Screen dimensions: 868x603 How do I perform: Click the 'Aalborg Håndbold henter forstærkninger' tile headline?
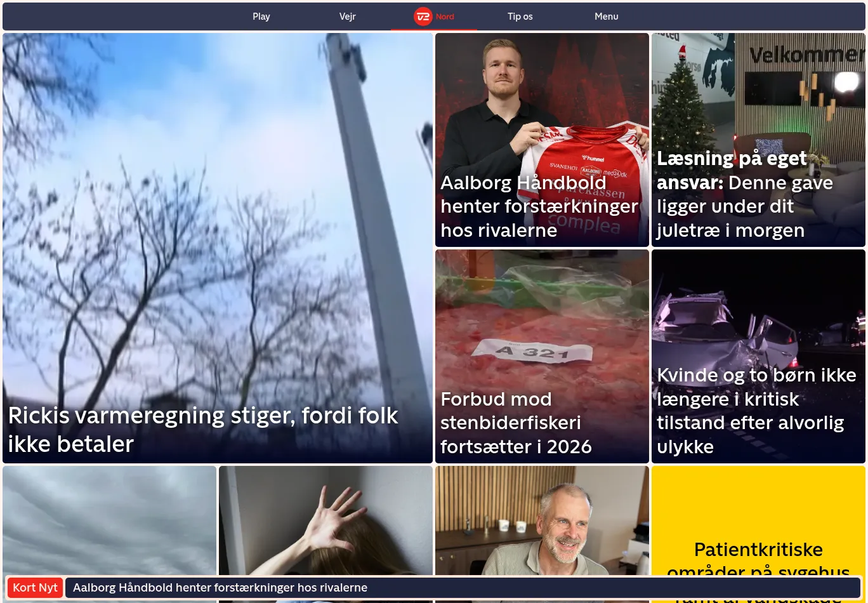pos(539,206)
